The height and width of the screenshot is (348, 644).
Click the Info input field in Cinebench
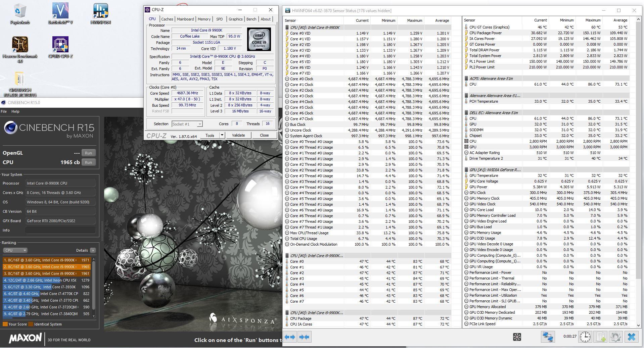(x=60, y=230)
